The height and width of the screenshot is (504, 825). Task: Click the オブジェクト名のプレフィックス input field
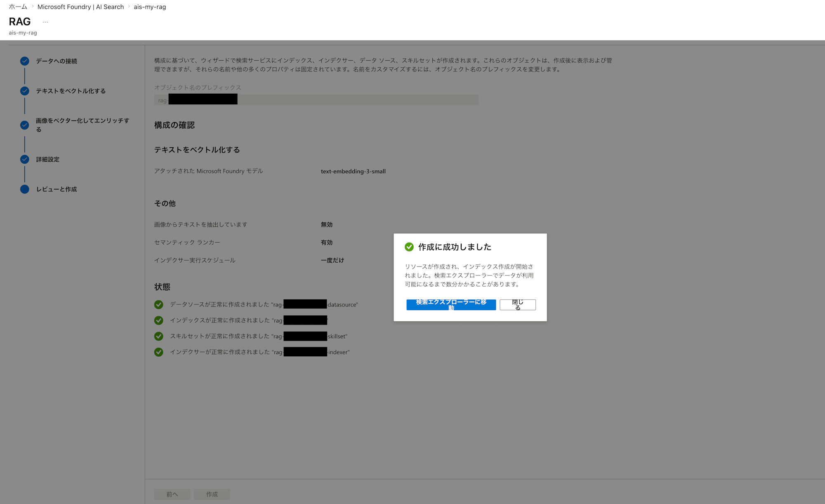coord(316,100)
